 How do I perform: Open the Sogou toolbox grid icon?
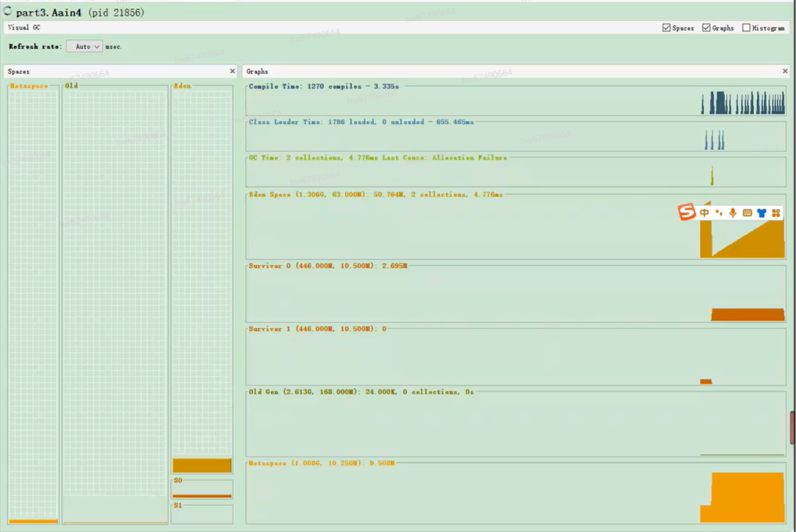(776, 213)
